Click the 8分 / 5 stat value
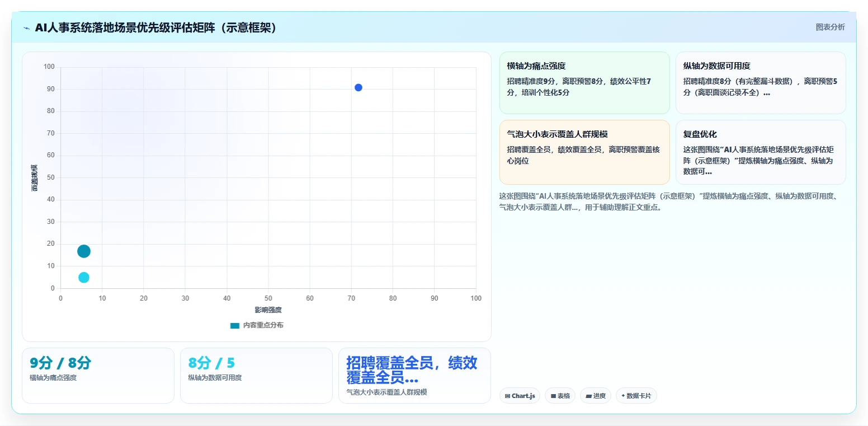 pos(211,363)
